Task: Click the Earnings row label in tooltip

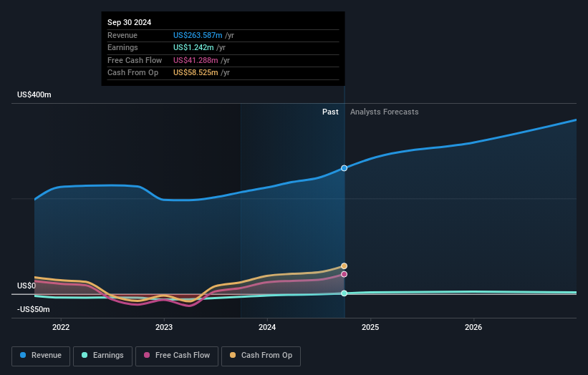Action: point(122,47)
